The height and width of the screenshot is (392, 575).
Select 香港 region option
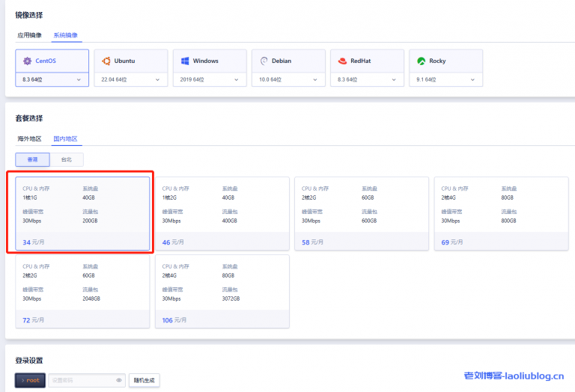click(32, 159)
